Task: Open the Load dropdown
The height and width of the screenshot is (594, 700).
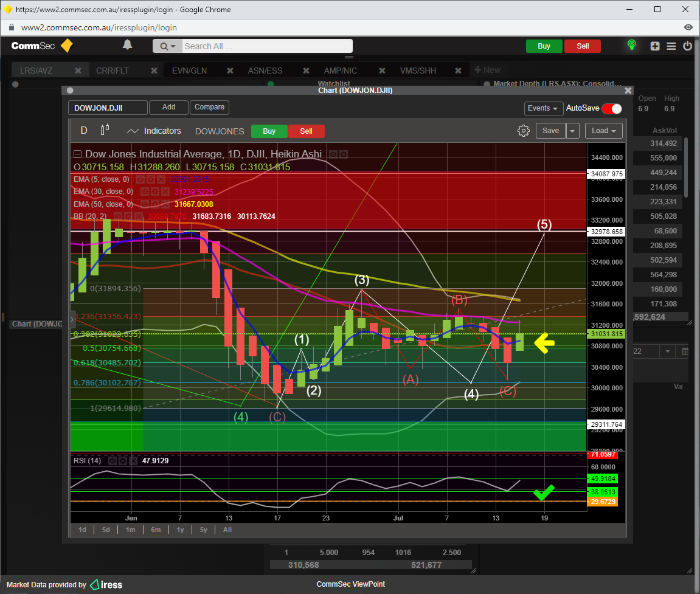Action: tap(603, 131)
